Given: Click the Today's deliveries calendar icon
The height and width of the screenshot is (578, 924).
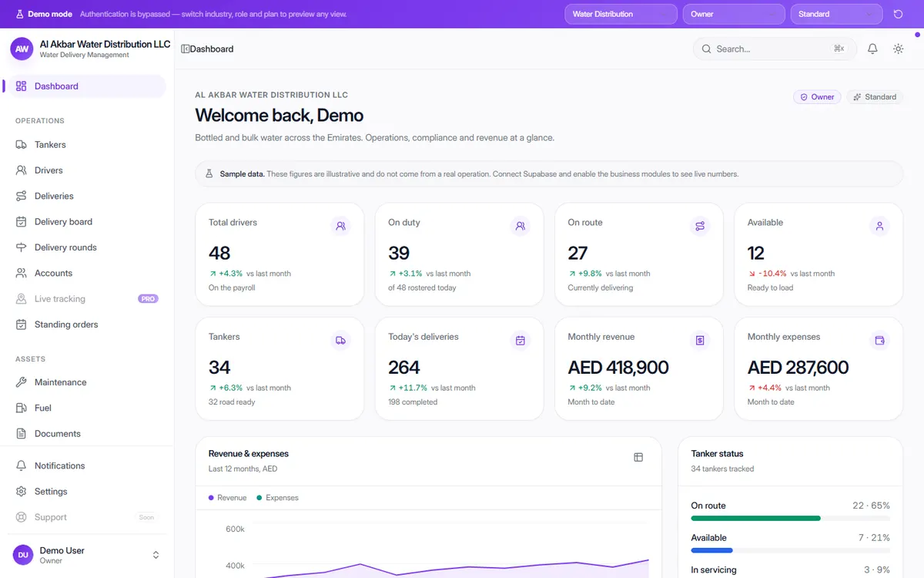Looking at the screenshot, I should pos(521,341).
